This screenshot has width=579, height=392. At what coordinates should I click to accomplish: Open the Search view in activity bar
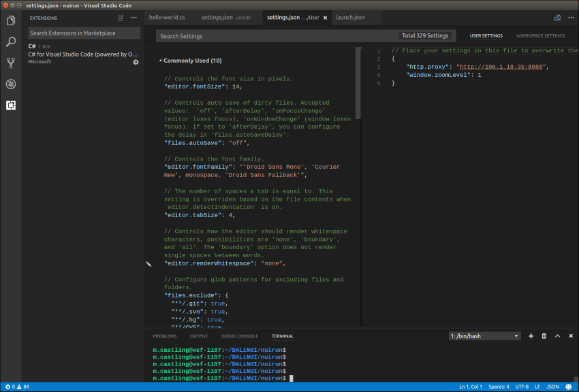(11, 42)
